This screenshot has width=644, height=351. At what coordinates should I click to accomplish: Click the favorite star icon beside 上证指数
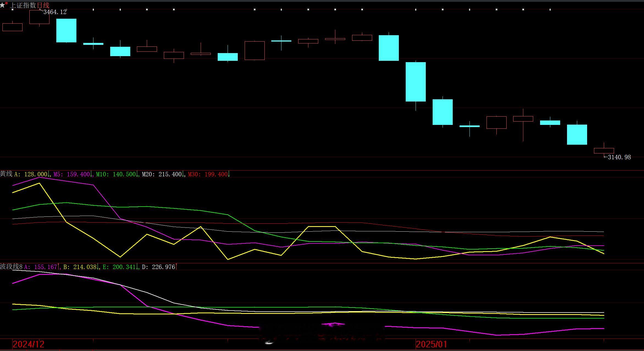[2, 5]
